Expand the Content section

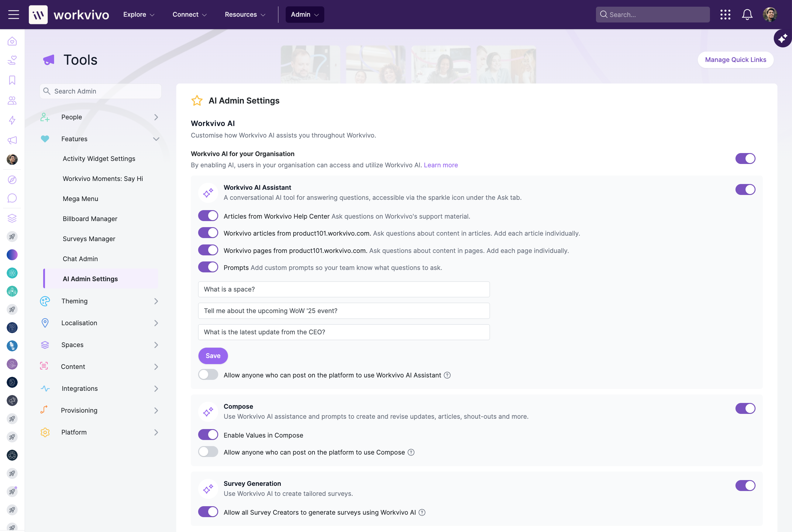pyautogui.click(x=99, y=367)
